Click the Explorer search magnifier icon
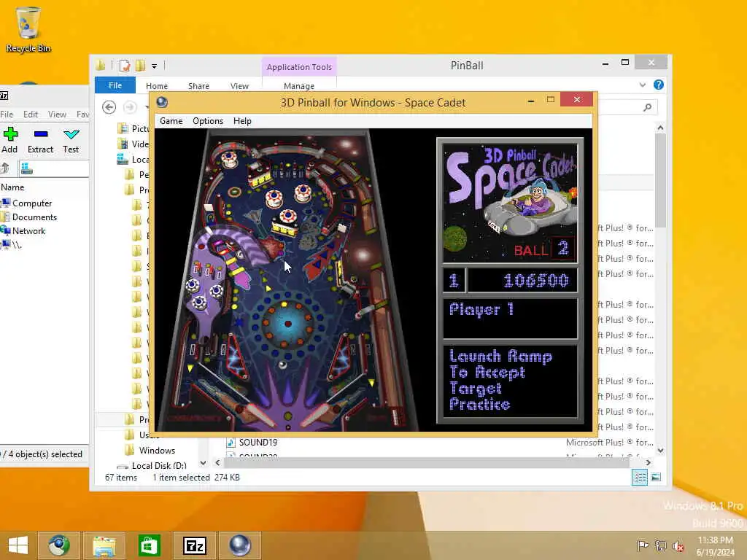Image resolution: width=747 pixels, height=560 pixels. (x=648, y=107)
